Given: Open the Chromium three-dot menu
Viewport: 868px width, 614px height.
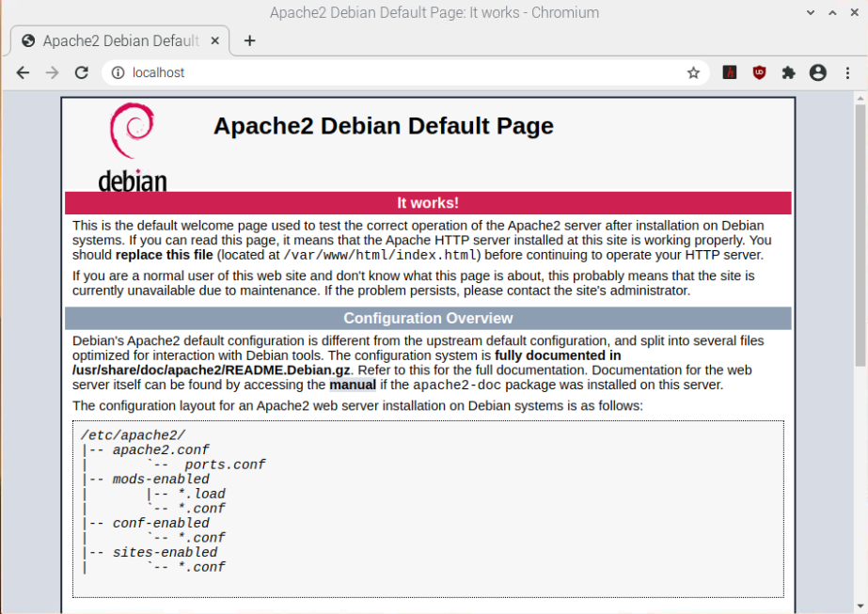Looking at the screenshot, I should point(847,72).
